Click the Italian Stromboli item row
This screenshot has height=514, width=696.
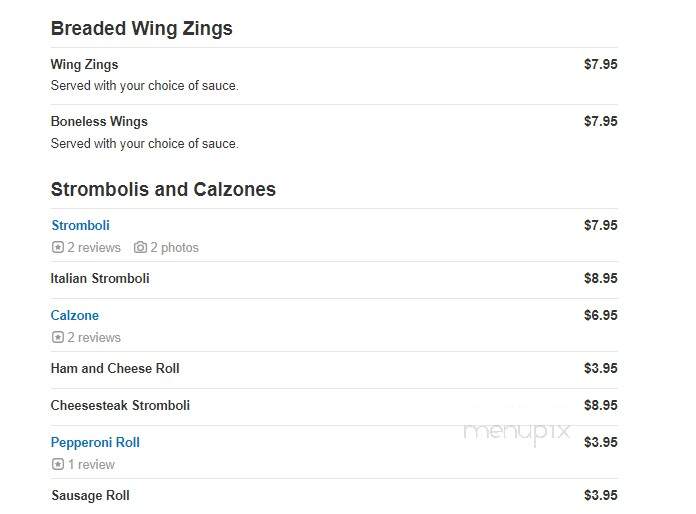click(x=334, y=279)
